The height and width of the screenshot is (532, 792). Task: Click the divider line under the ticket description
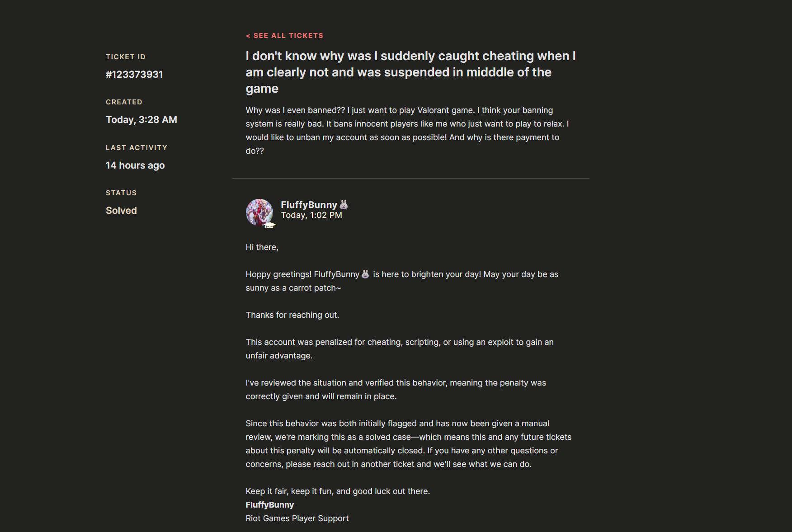pyautogui.click(x=410, y=179)
